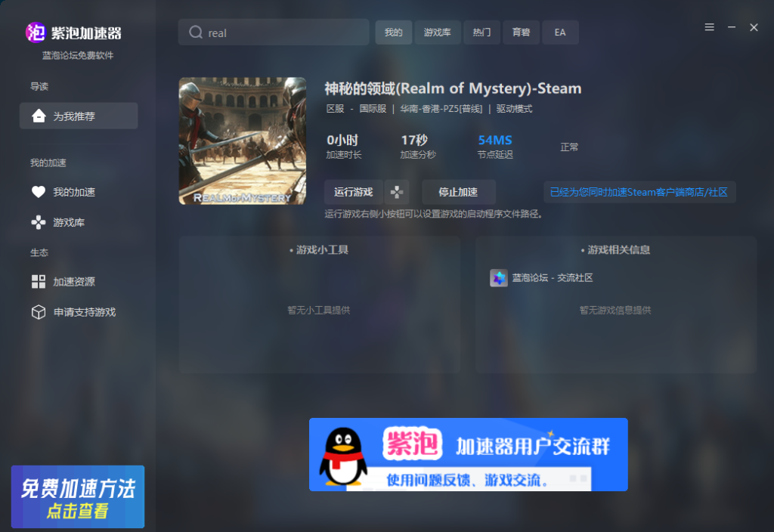Click the gamepad icon beside 游戏库
This screenshot has height=532, width=774.
(39, 223)
